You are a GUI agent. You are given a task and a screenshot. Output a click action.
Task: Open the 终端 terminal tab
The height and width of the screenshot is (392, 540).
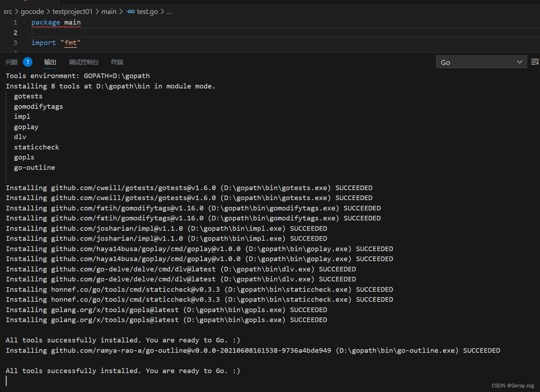pyautogui.click(x=117, y=62)
